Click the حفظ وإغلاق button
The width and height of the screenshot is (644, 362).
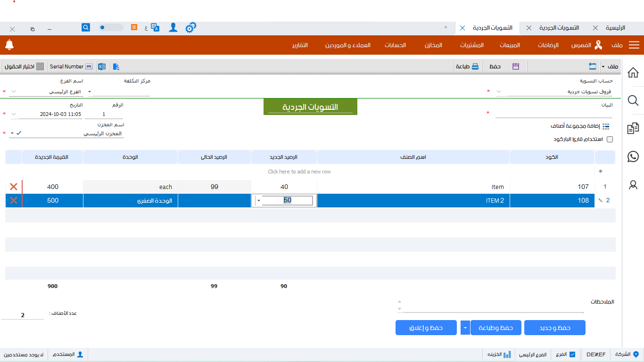426,328
